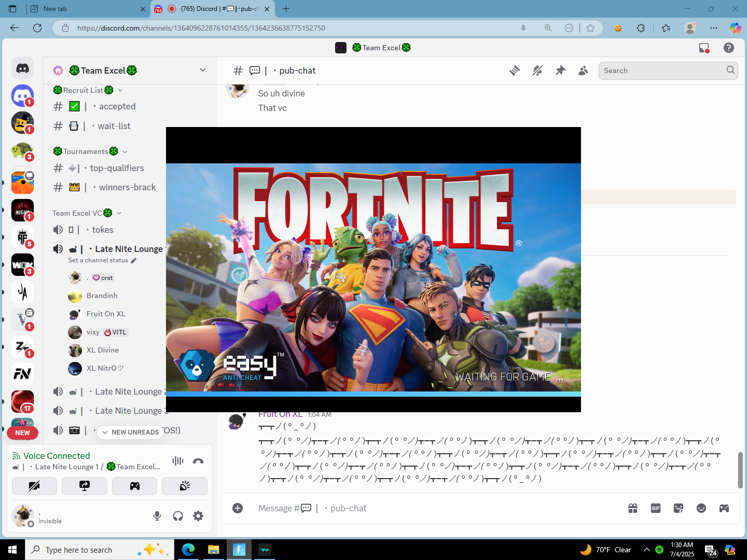Open the Discord inbox icon
This screenshot has width=747, height=560.
704,48
